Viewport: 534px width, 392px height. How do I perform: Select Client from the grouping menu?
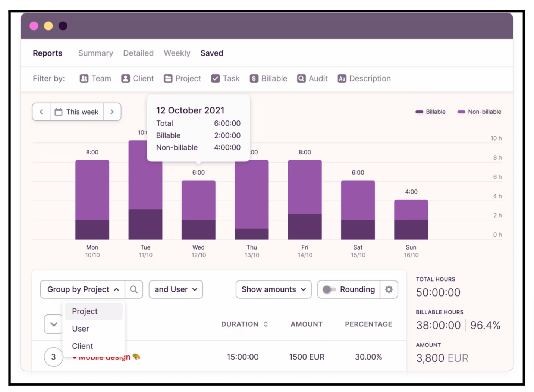click(x=82, y=346)
